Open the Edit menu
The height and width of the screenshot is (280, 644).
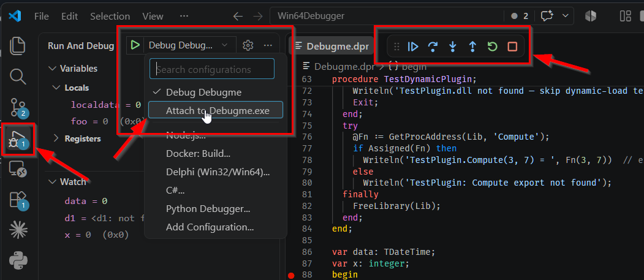tap(69, 17)
